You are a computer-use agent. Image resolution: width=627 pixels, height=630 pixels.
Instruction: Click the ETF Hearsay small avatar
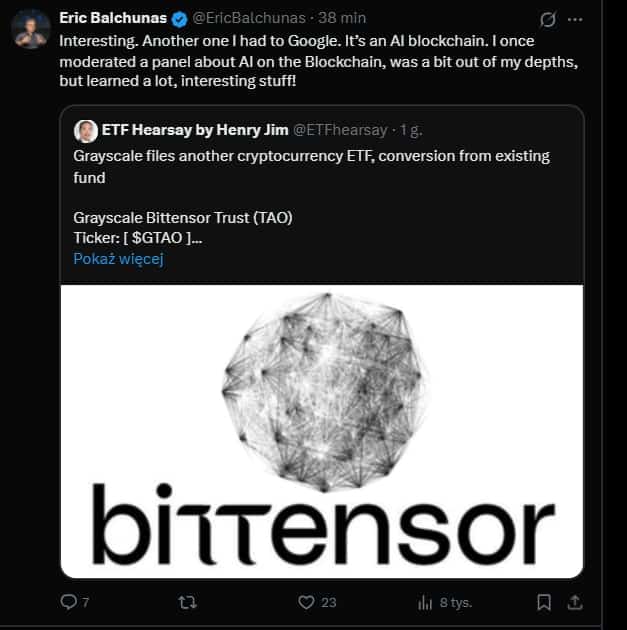pos(86,130)
